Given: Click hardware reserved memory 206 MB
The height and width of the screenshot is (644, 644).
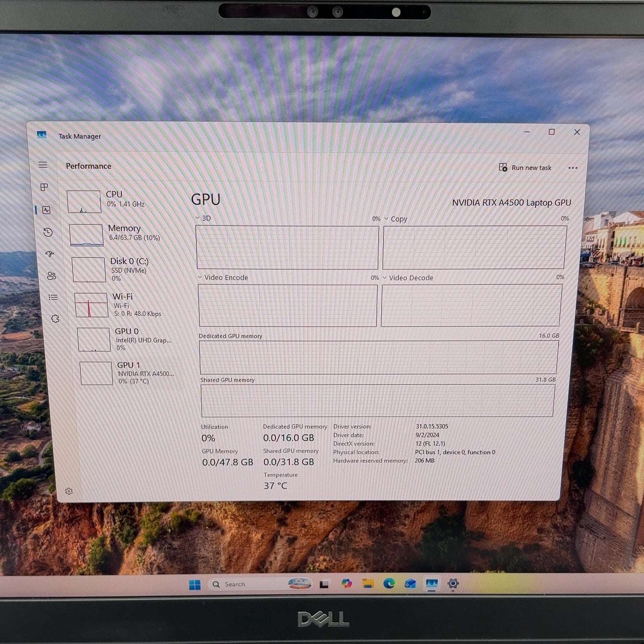Looking at the screenshot, I should pyautogui.click(x=425, y=461).
